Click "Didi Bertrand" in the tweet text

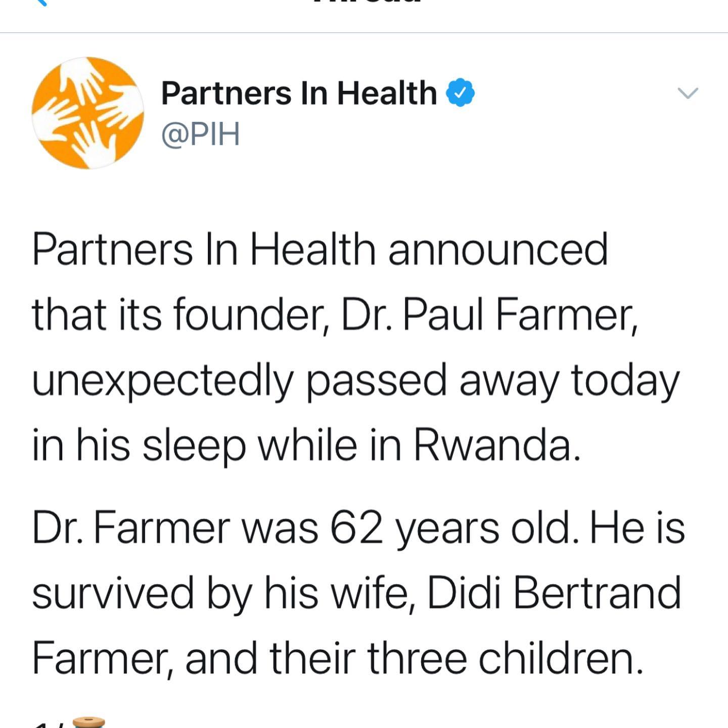click(554, 593)
